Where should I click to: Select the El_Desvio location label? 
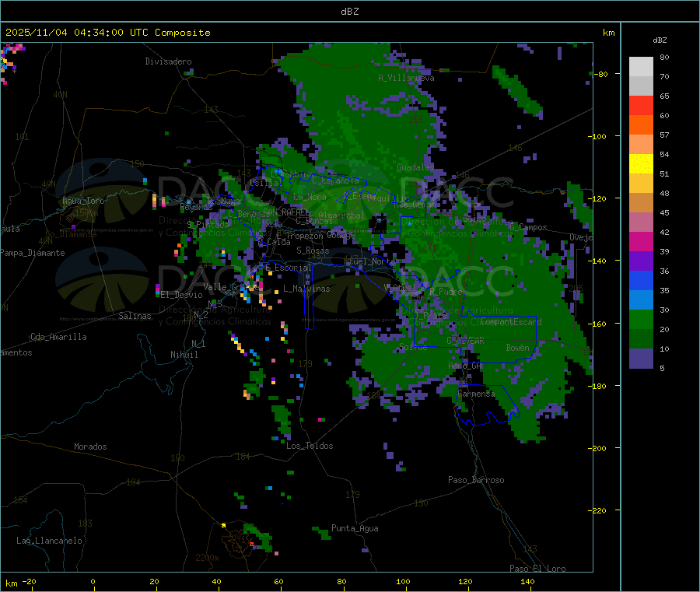(181, 295)
